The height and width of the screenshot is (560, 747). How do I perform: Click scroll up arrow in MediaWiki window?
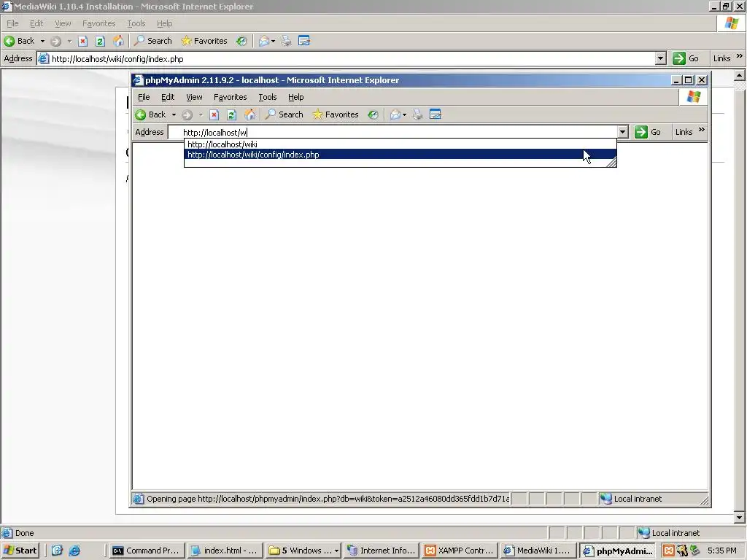[x=740, y=75]
